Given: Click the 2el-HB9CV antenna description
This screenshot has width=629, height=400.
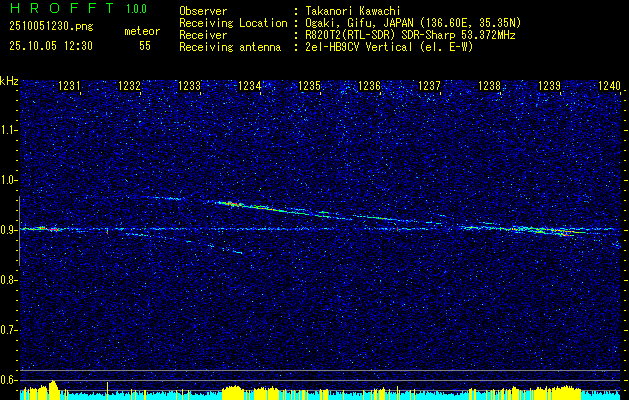Looking at the screenshot, I should coord(389,47).
